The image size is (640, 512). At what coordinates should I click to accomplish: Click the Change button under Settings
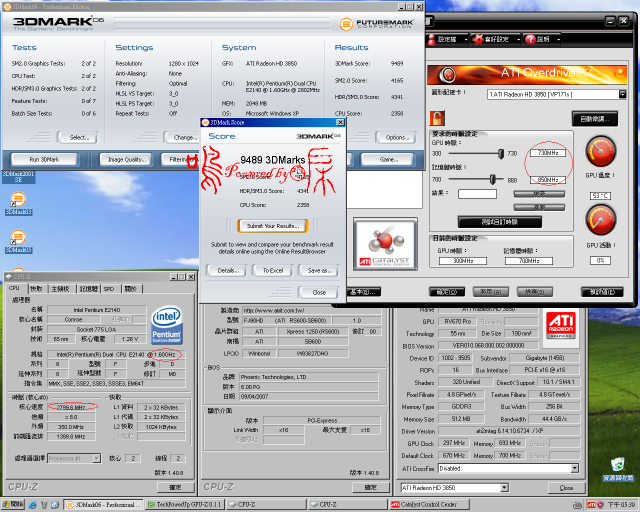(183, 137)
